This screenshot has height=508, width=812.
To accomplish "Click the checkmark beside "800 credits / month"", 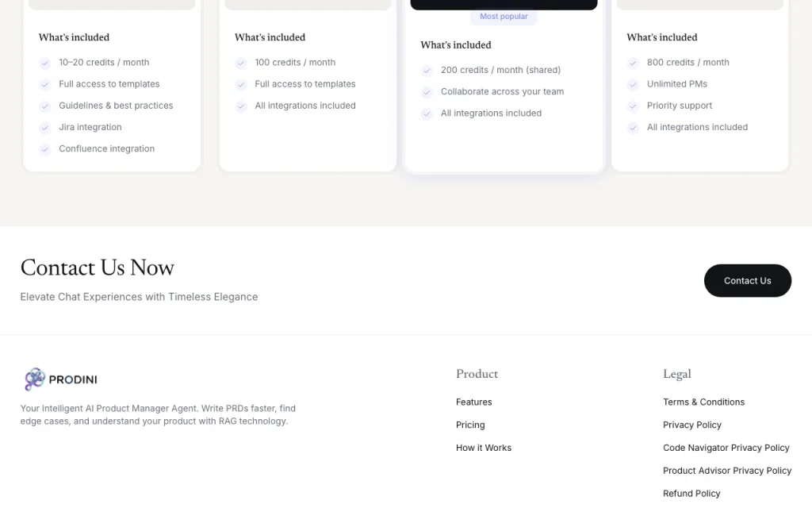I will (x=633, y=63).
